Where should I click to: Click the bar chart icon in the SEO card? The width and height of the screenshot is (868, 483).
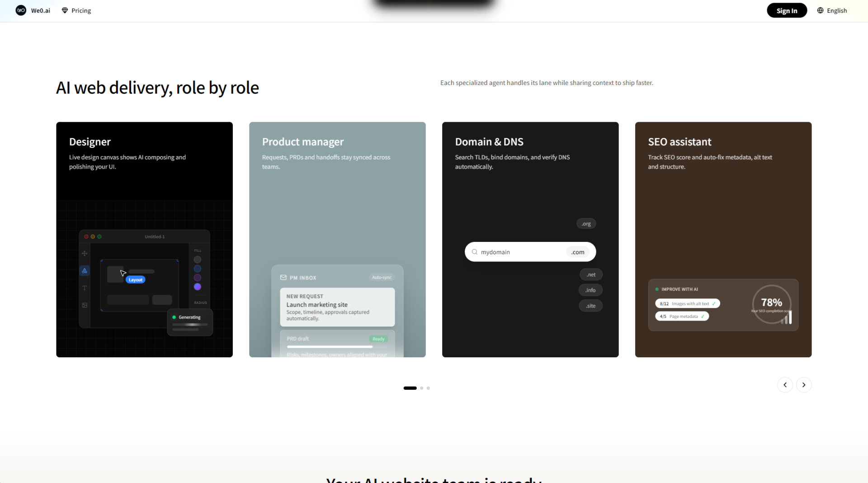tap(787, 318)
